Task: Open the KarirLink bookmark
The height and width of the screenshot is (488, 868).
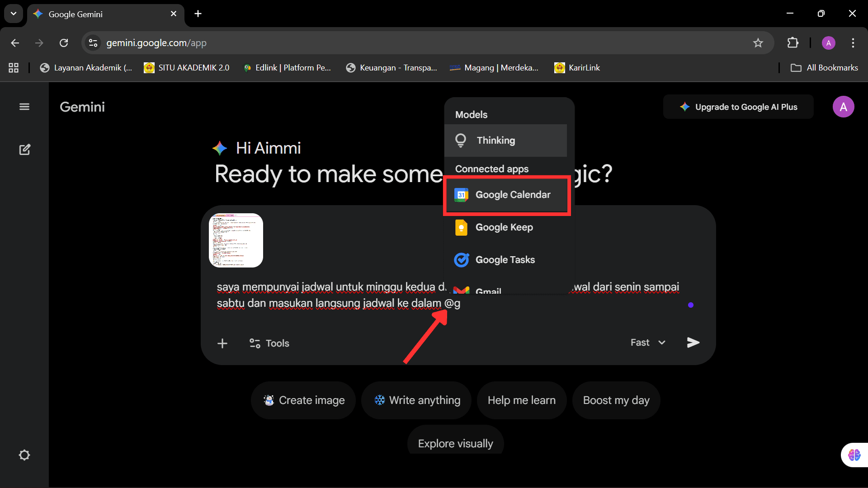Action: 577,68
